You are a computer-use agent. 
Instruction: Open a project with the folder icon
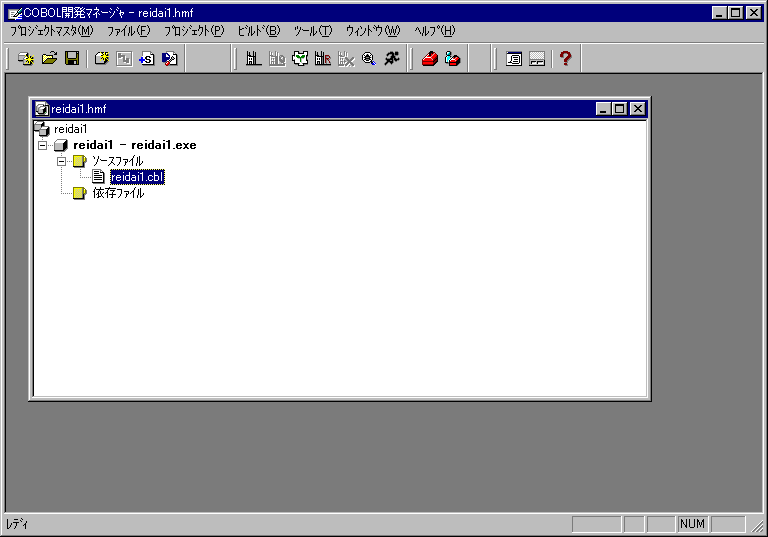click(49, 59)
